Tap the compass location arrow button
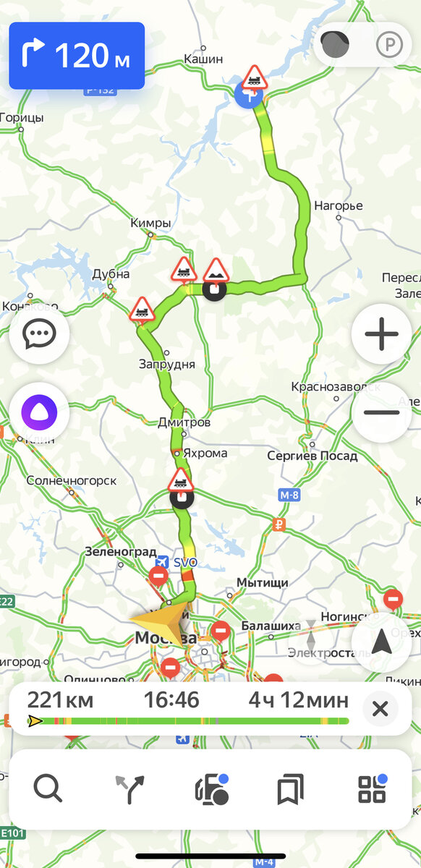Image resolution: width=421 pixels, height=868 pixels. 382,642
